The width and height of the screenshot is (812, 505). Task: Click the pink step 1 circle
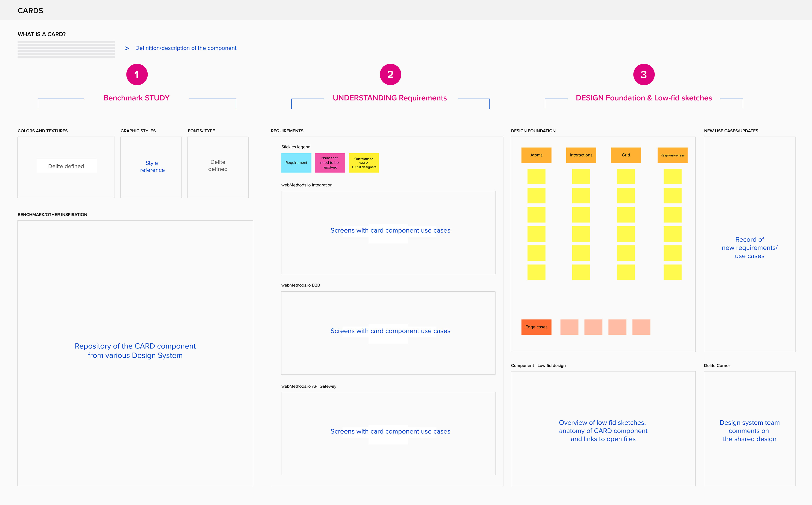tap(137, 74)
